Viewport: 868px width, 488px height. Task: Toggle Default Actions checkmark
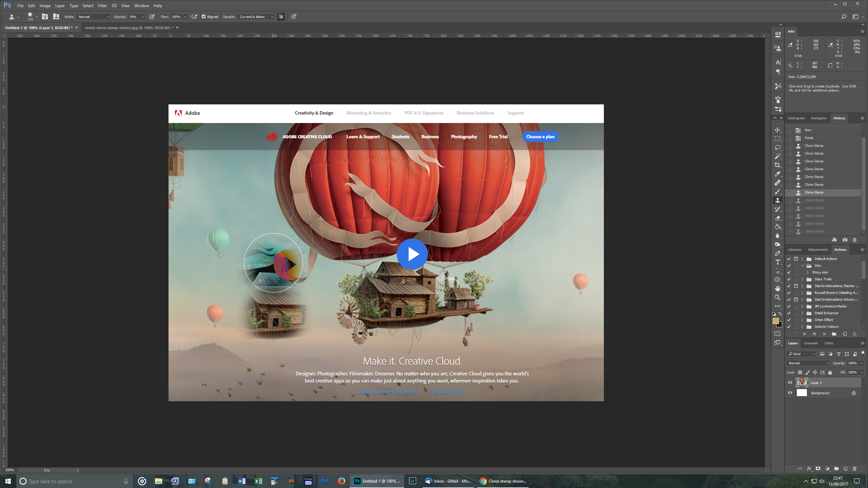(789, 259)
